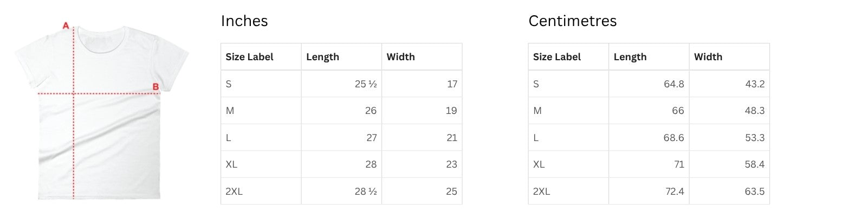Select the 28 ½ length cell for 2XL

[341, 191]
